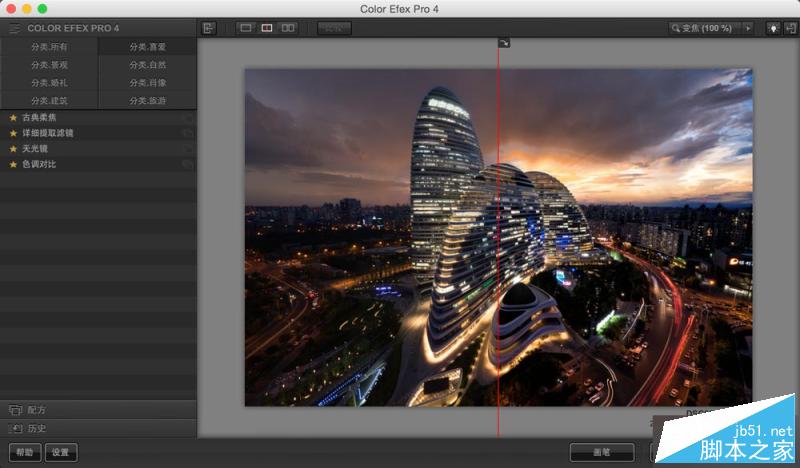The height and width of the screenshot is (468, 800).
Task: Click the Color Efex Pro 4 logo icon
Action: click(x=14, y=29)
